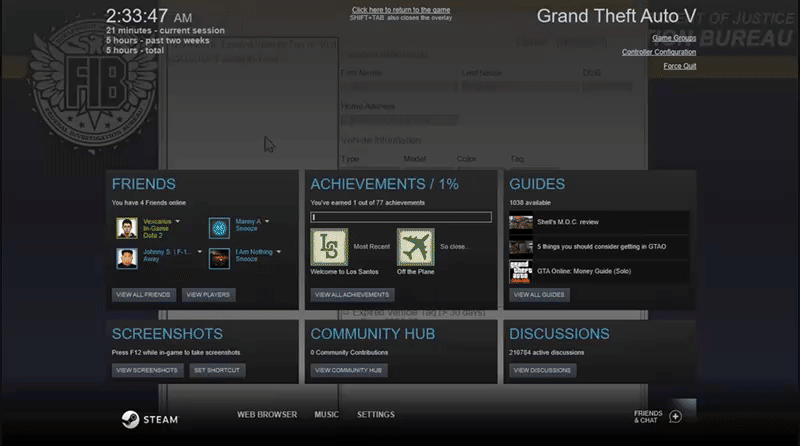800x446 pixels.
Task: Open Settings from bottom menu
Action: (376, 414)
